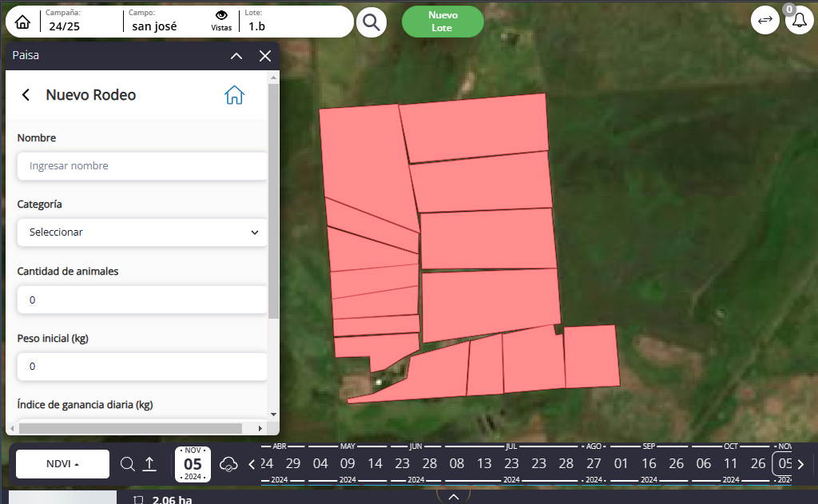Click the panel's horizontal scrollbar right arrow
The height and width of the screenshot is (504, 818).
coord(260,428)
